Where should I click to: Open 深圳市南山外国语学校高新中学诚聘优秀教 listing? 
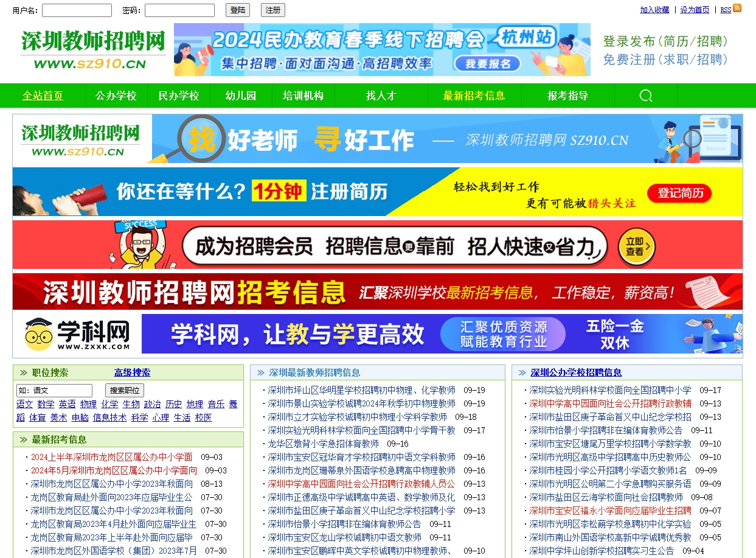611,537
